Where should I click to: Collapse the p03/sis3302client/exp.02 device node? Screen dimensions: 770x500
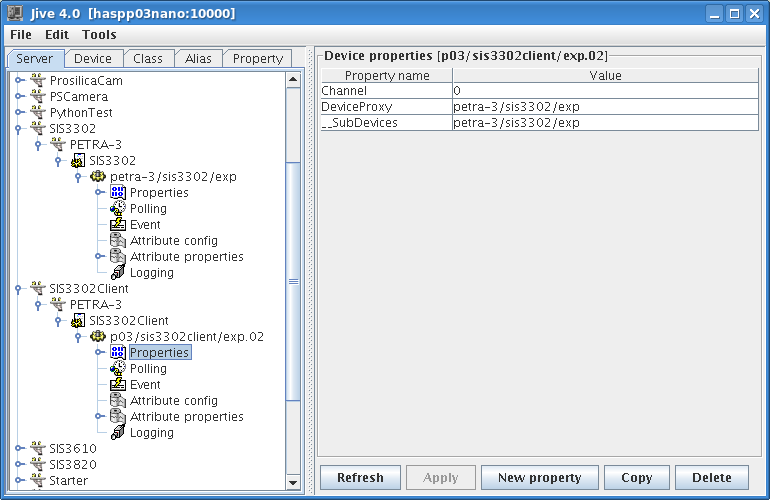(78, 337)
